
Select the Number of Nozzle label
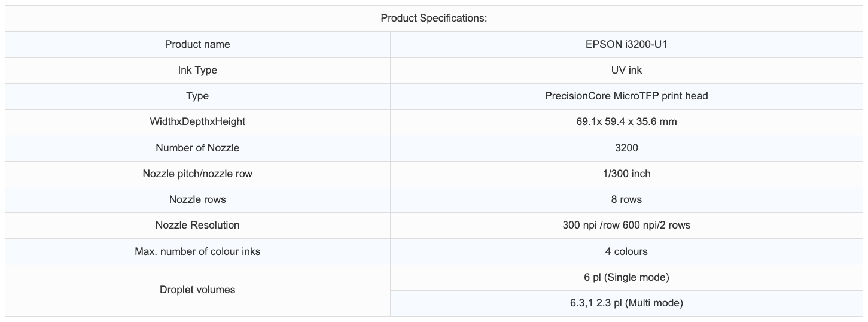pyautogui.click(x=197, y=148)
